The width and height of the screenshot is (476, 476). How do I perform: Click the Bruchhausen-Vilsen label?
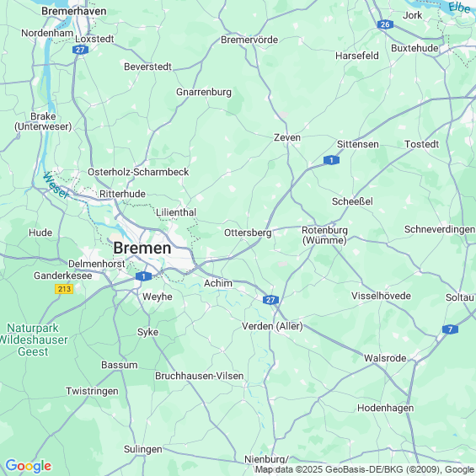coord(199,376)
